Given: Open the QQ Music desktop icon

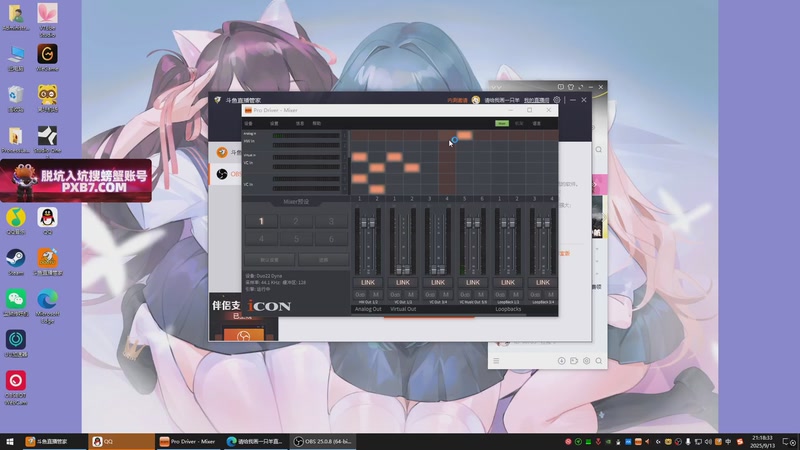Looking at the screenshot, I should (x=16, y=221).
